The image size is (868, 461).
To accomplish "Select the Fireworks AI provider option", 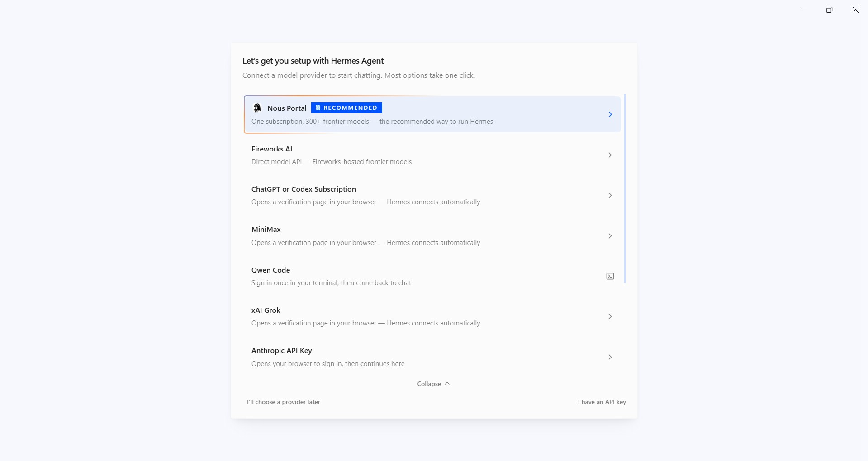I will (x=432, y=155).
